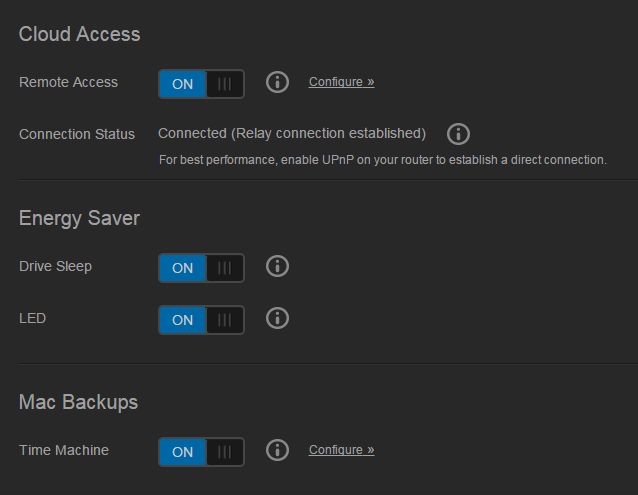638x495 pixels.
Task: Open the Connection Status info icon
Action: 458,134
